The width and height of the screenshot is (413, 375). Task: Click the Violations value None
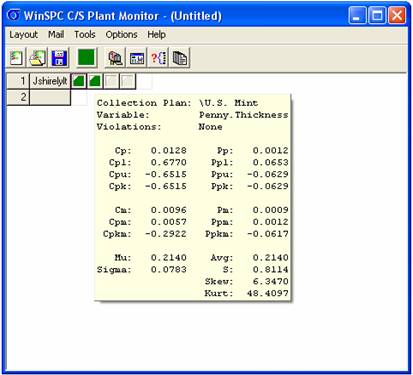(210, 127)
